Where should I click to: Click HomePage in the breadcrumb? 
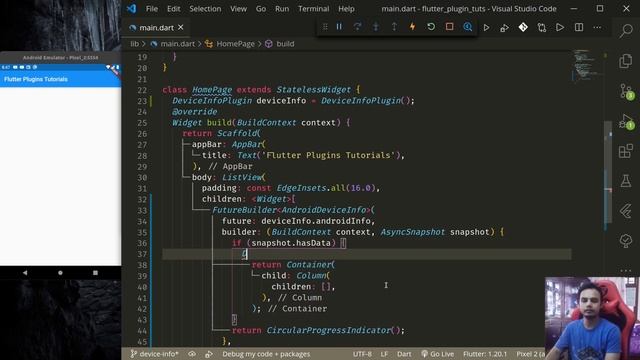tap(236, 44)
